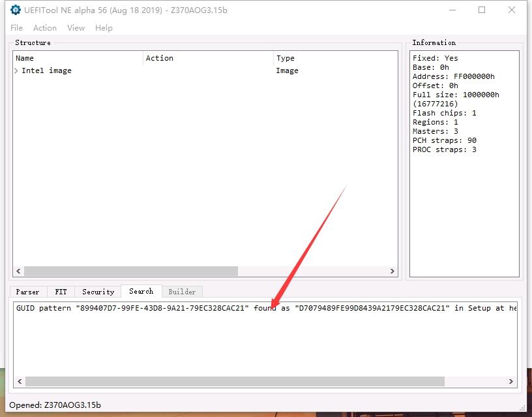532x417 pixels.
Task: Click the Type column header
Action: (335, 58)
